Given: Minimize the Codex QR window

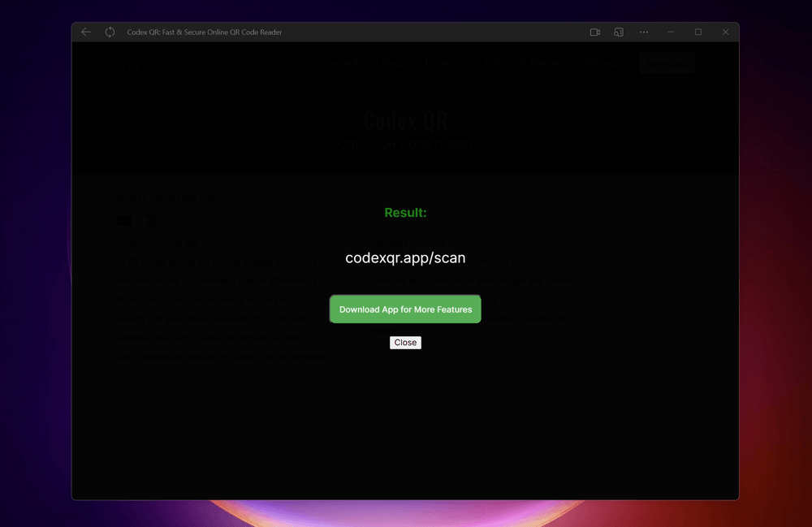Looking at the screenshot, I should coord(671,32).
